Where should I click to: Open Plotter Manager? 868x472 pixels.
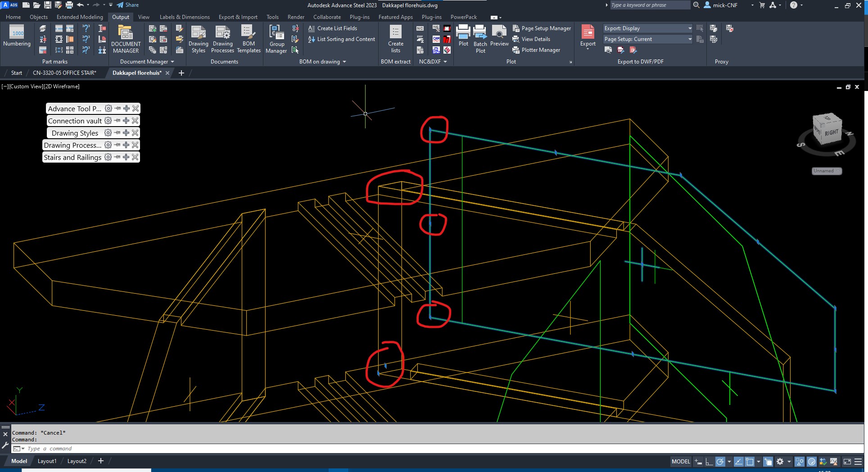pyautogui.click(x=536, y=50)
